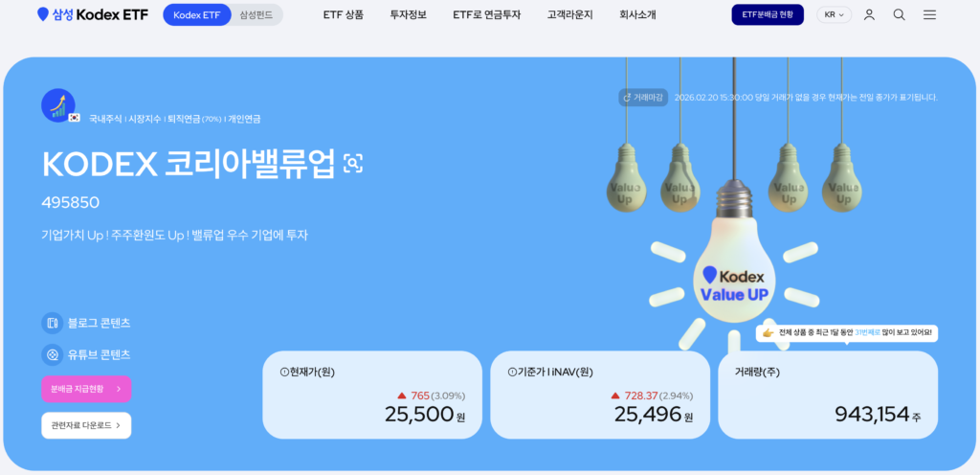Expand the KR language dropdown
Viewport: 980px width, 475px height.
[x=834, y=15]
